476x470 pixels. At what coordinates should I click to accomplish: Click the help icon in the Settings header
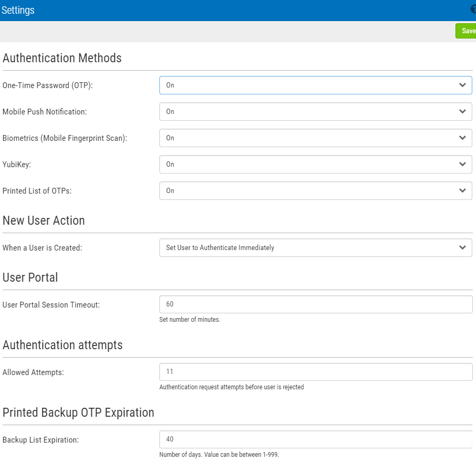tap(473, 9)
